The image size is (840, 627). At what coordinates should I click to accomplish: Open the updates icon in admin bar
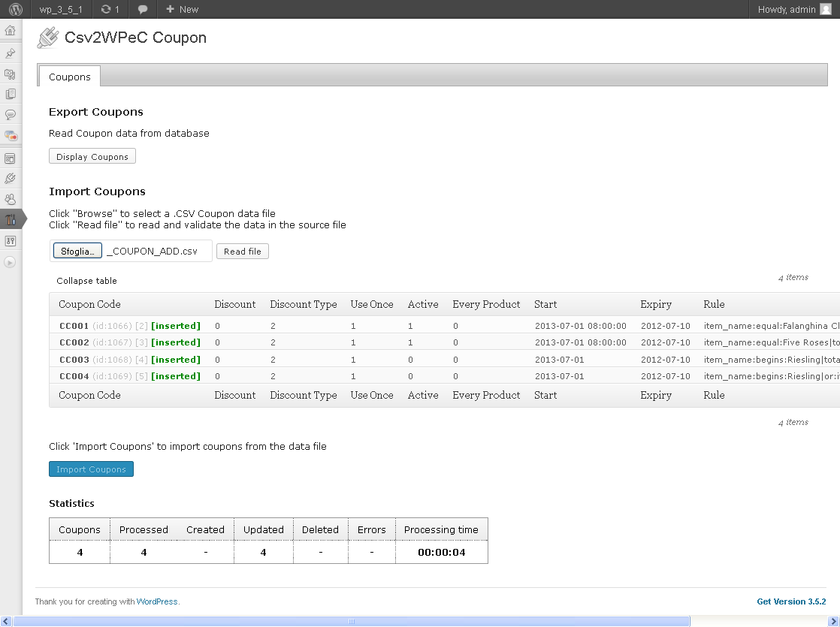click(x=110, y=9)
